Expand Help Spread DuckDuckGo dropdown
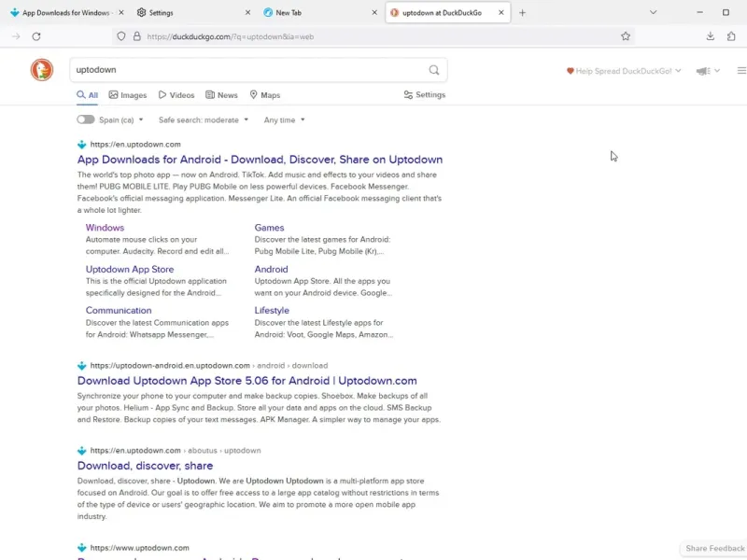 pos(624,71)
